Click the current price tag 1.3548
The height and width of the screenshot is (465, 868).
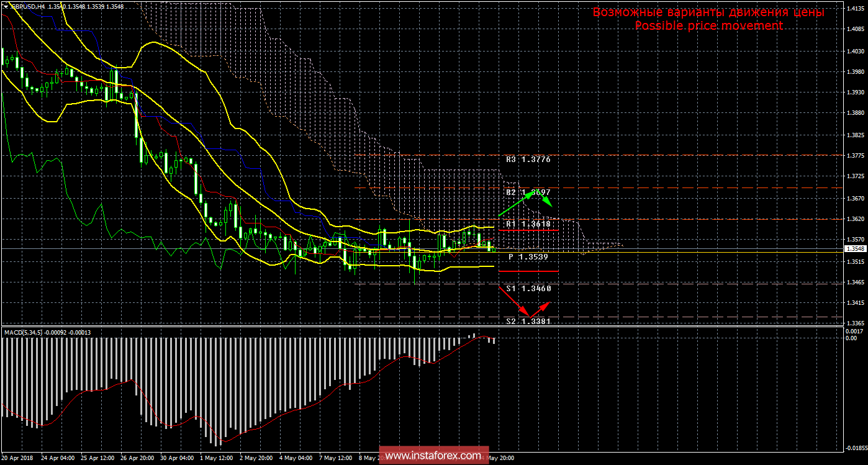[x=854, y=248]
